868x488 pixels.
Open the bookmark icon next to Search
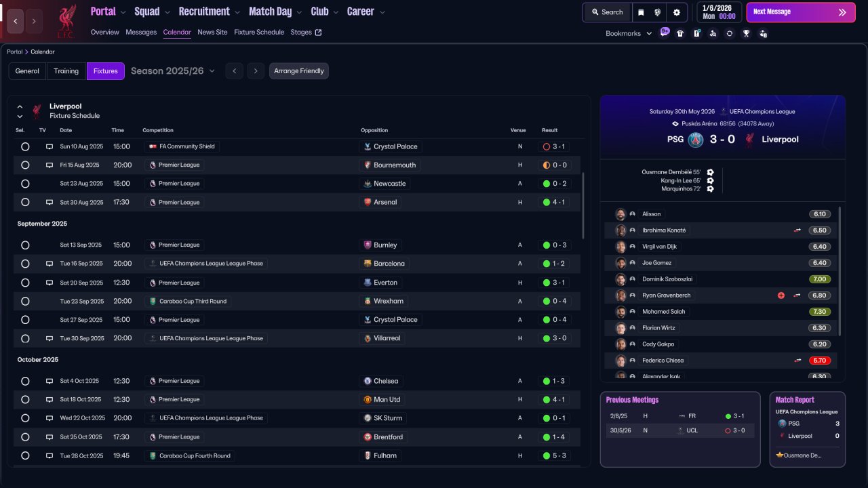click(641, 12)
